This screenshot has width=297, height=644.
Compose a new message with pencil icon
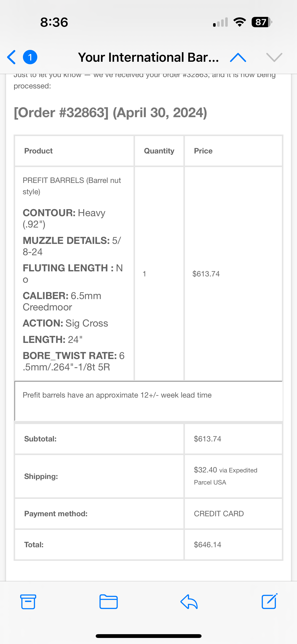270,601
